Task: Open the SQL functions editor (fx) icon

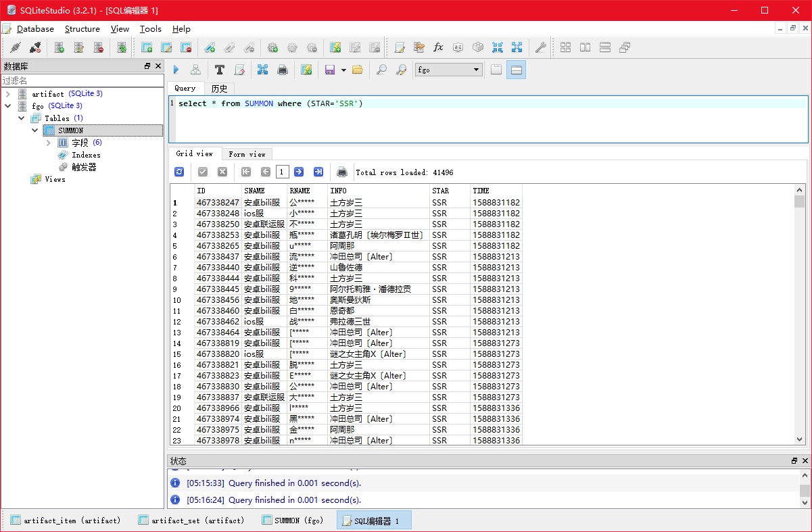Action: pyautogui.click(x=438, y=47)
